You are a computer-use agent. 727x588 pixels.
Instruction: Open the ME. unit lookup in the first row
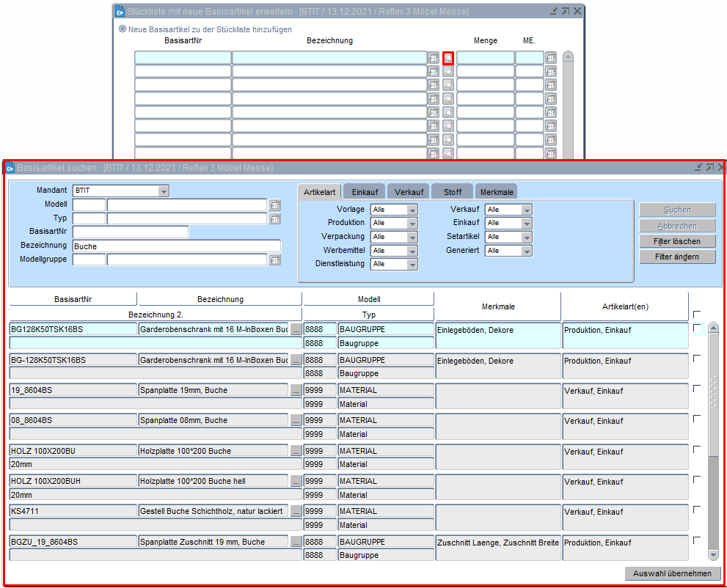[x=551, y=58]
